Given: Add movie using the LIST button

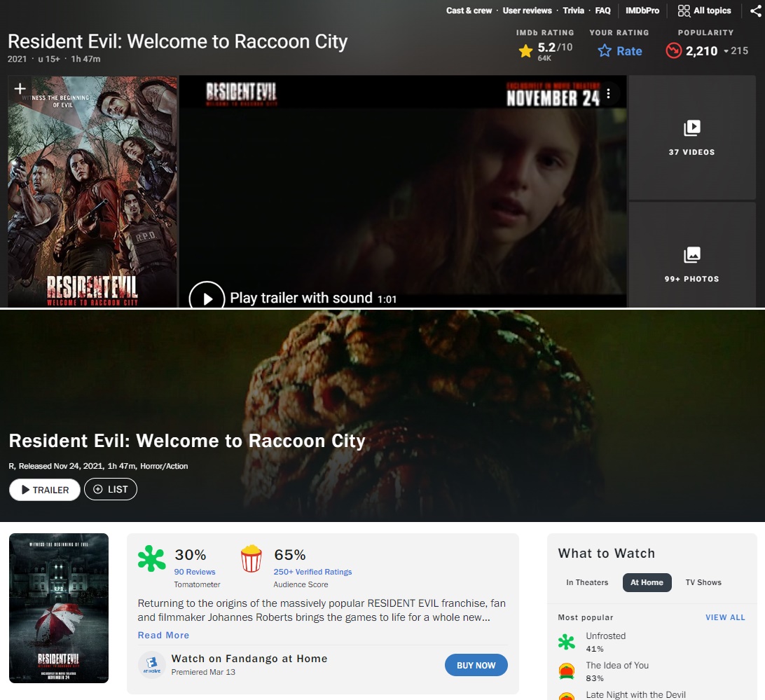Looking at the screenshot, I should [111, 489].
